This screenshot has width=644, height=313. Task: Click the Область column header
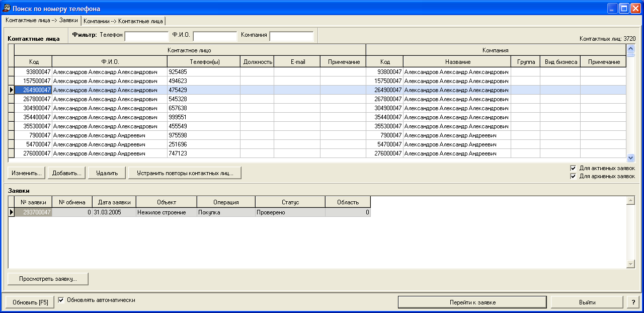pos(348,202)
